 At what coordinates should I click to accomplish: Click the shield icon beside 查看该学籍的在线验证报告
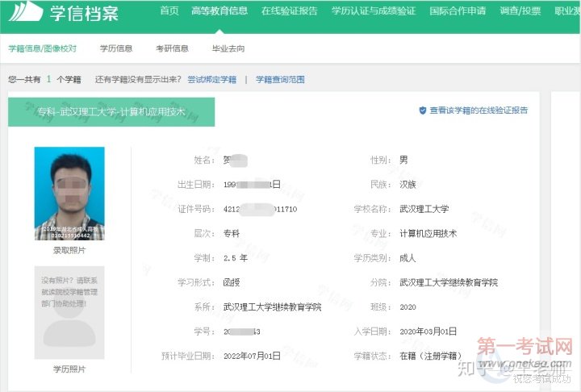(422, 111)
